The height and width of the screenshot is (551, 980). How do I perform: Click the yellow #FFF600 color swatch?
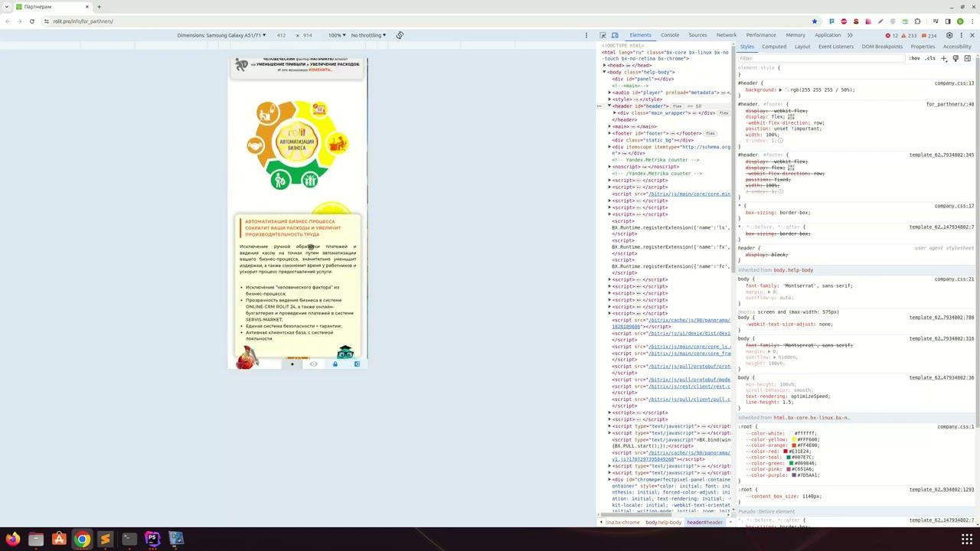[x=794, y=440]
